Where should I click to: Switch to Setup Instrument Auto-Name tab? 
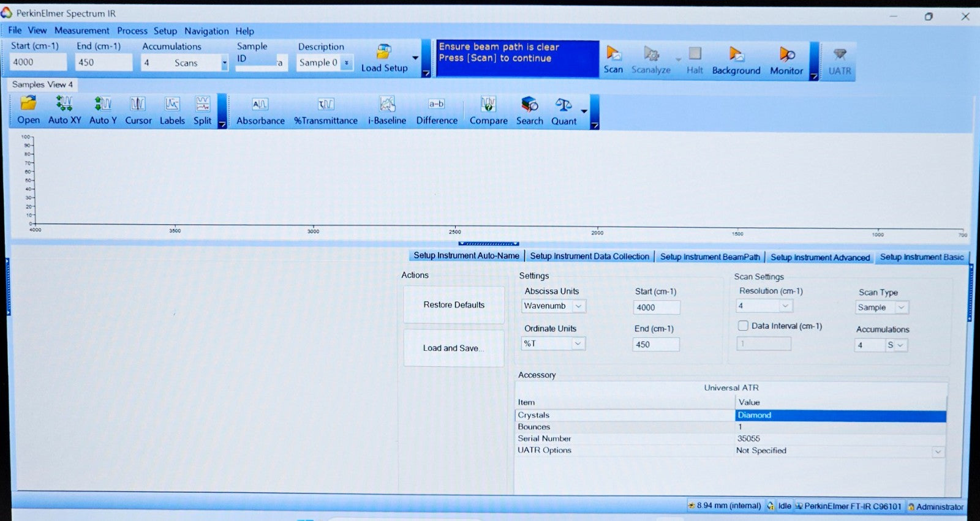coord(466,255)
